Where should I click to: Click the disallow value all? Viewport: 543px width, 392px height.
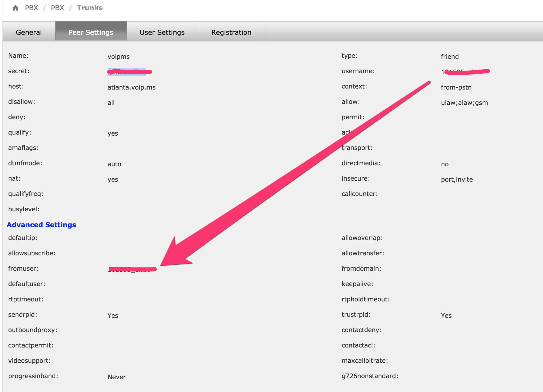pyautogui.click(x=111, y=103)
